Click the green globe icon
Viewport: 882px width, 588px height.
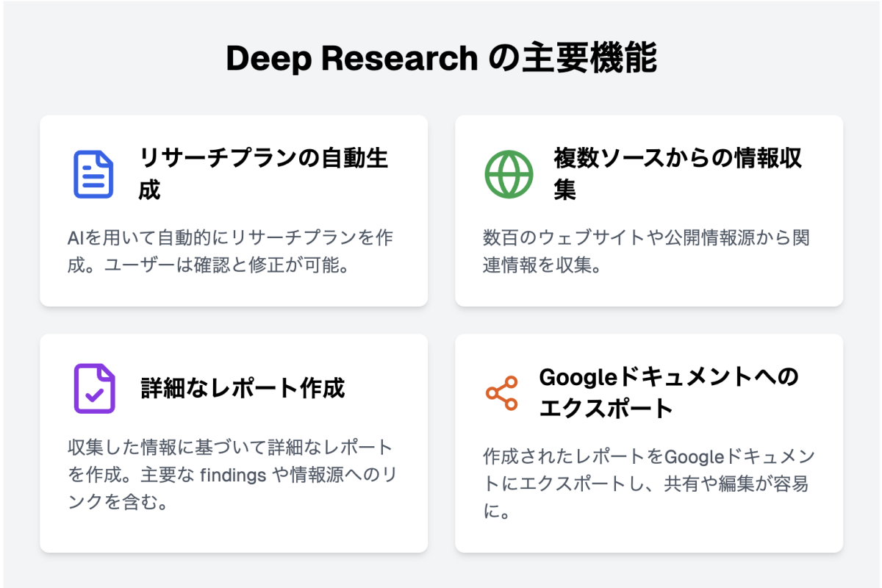tap(509, 174)
